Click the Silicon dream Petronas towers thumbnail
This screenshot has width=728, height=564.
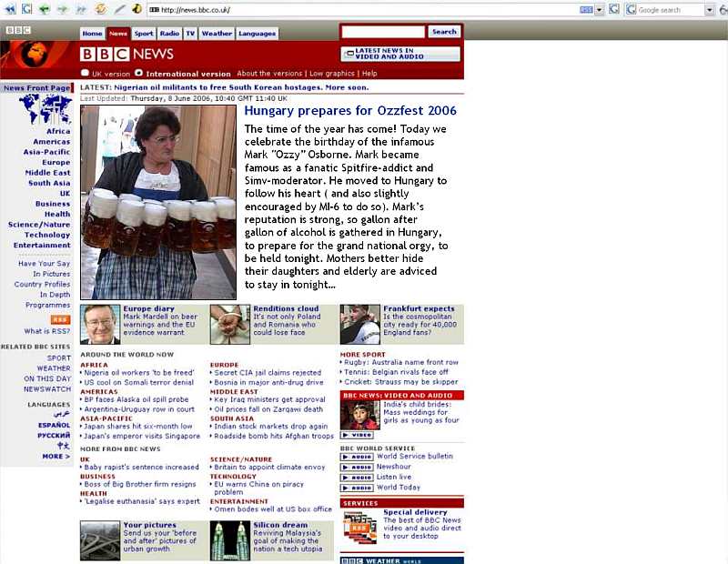[230, 540]
